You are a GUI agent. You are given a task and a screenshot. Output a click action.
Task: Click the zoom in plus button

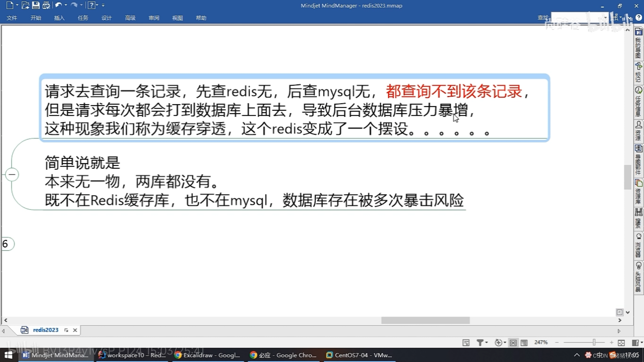coord(611,343)
